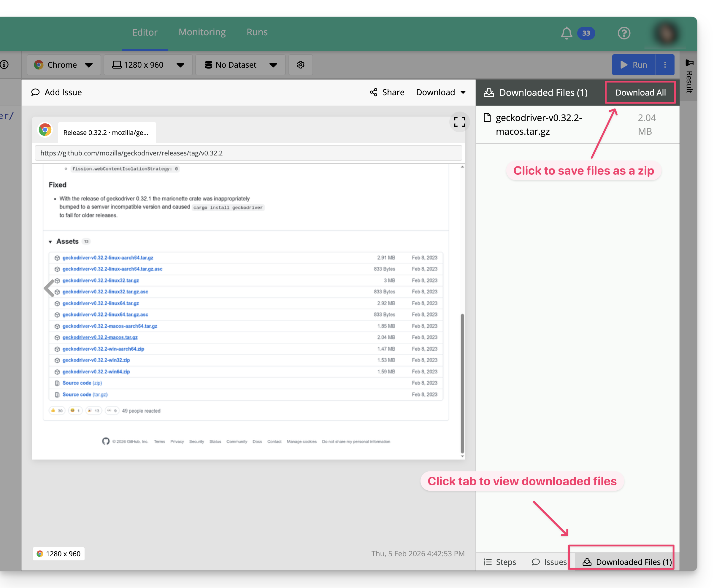Open the settings gear icon

(x=300, y=65)
